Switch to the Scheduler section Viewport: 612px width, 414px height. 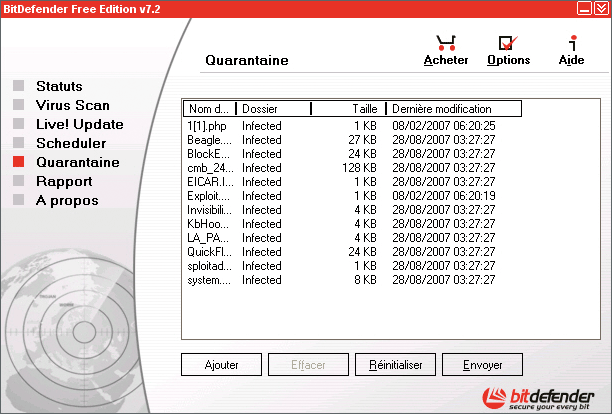click(71, 143)
